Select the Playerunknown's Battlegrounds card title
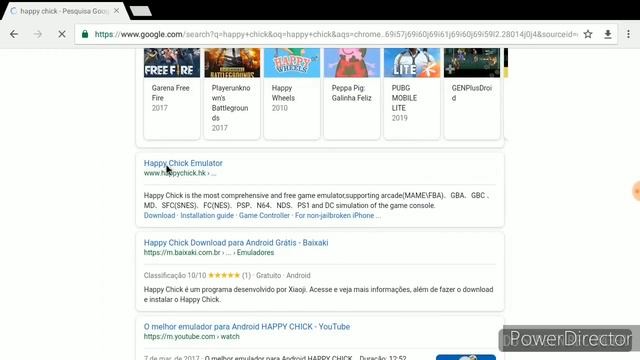640x360 pixels. coord(231,103)
